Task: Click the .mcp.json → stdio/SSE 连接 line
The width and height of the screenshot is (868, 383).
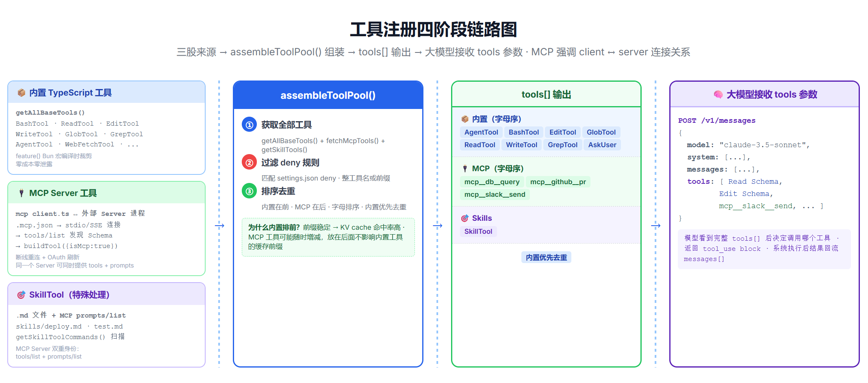Action: [68, 225]
